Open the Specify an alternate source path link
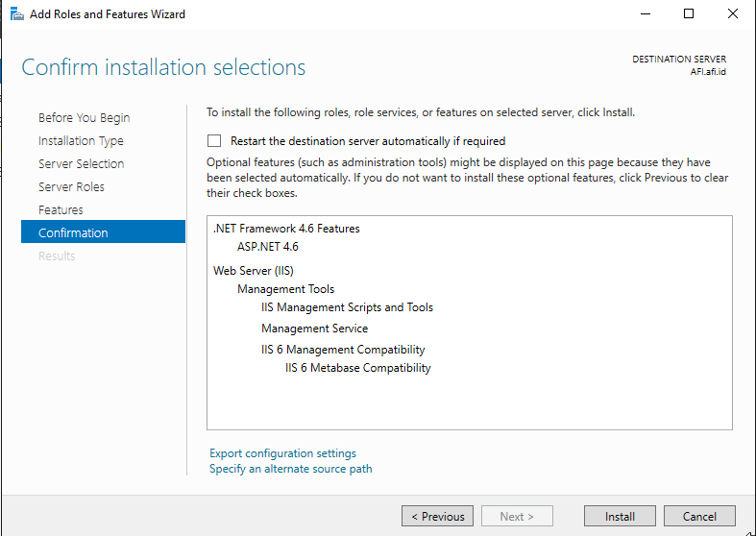The height and width of the screenshot is (536, 756). click(x=291, y=469)
